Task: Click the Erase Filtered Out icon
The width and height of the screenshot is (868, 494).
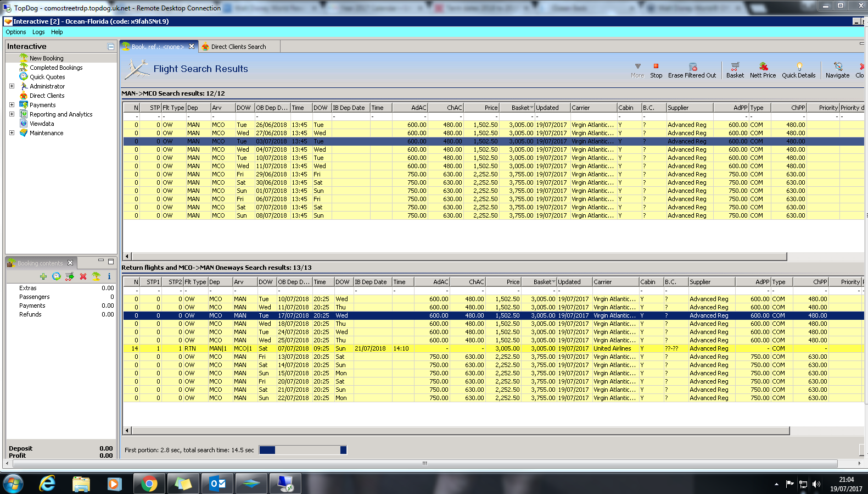Action: click(x=692, y=67)
